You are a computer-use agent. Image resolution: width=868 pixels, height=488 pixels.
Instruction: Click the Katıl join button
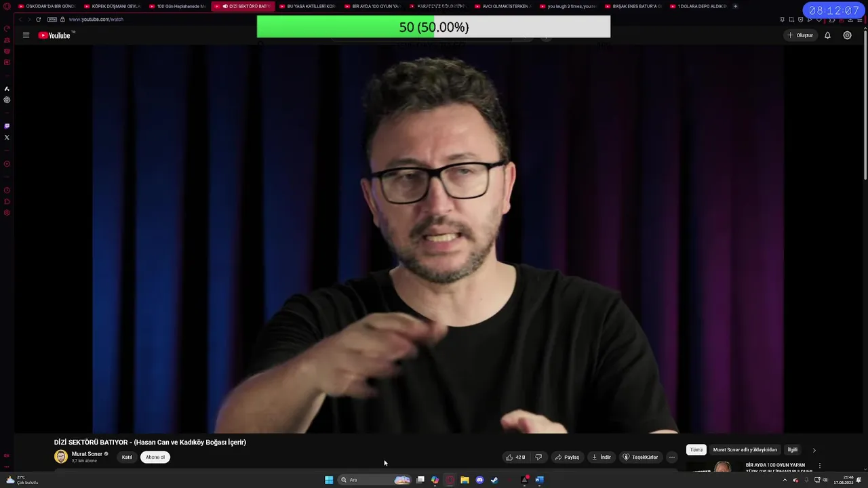coord(127,457)
